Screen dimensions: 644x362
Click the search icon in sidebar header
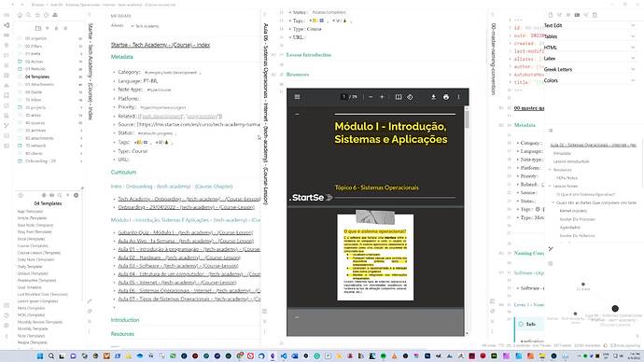click(x=28, y=15)
